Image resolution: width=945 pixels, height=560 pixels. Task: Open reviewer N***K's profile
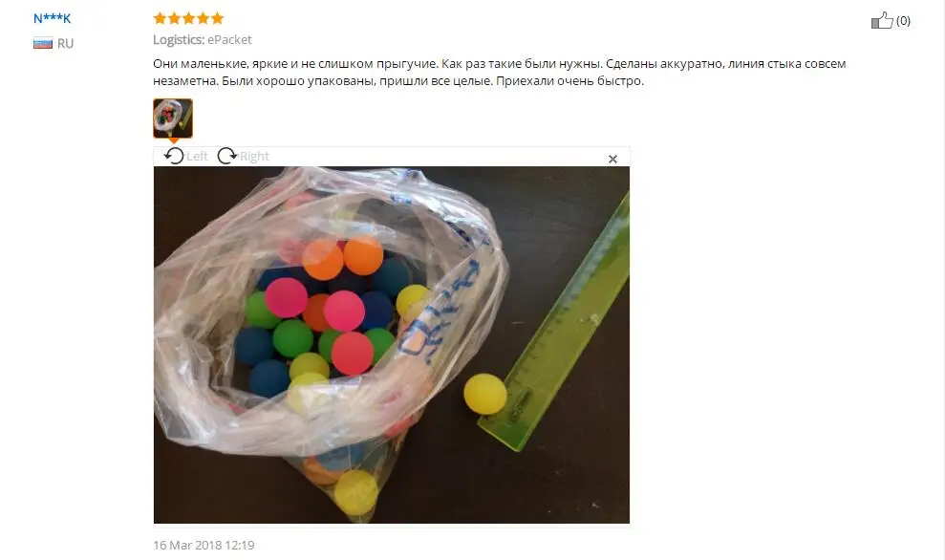(x=52, y=18)
